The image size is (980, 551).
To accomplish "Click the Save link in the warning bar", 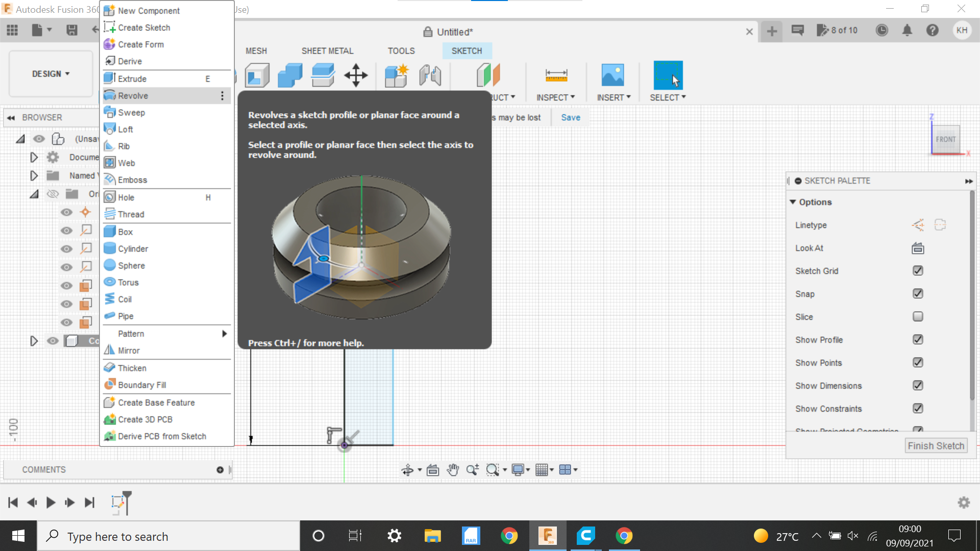I will [x=571, y=117].
